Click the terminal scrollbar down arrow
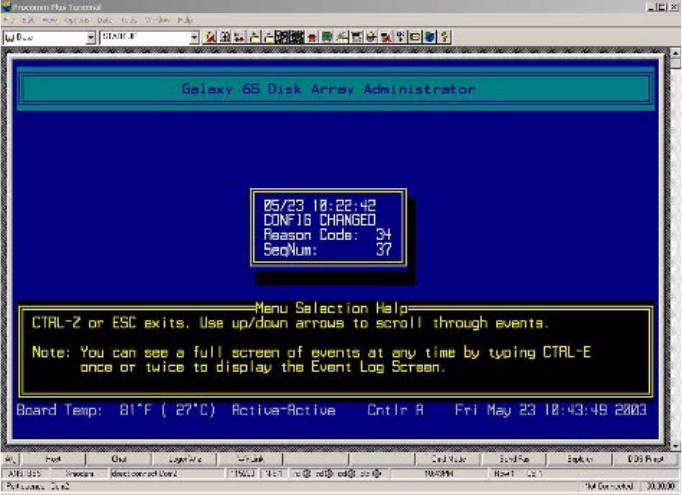 click(x=675, y=447)
